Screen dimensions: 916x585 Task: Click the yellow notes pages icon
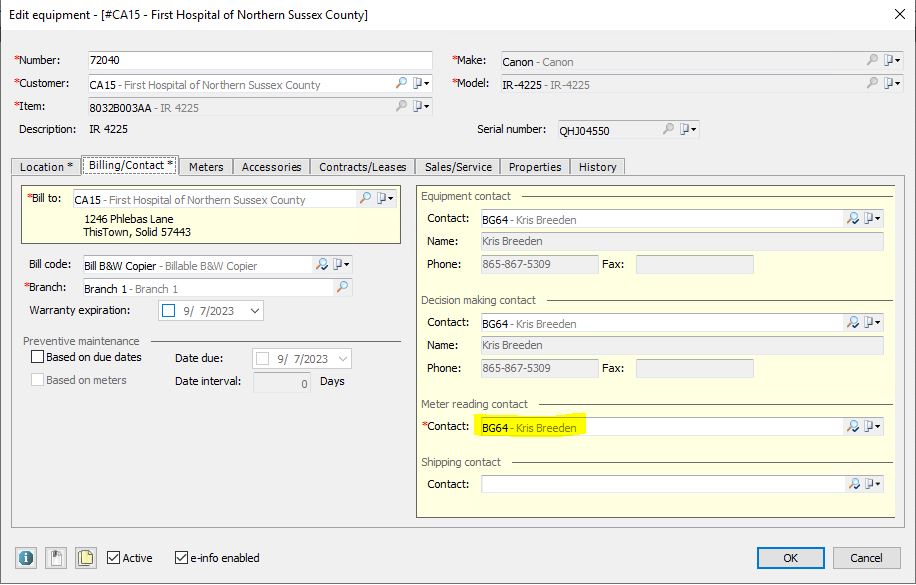tap(86, 558)
